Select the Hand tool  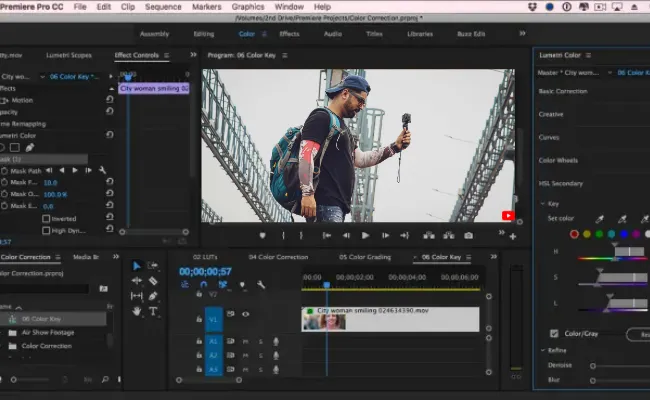pyautogui.click(x=136, y=311)
